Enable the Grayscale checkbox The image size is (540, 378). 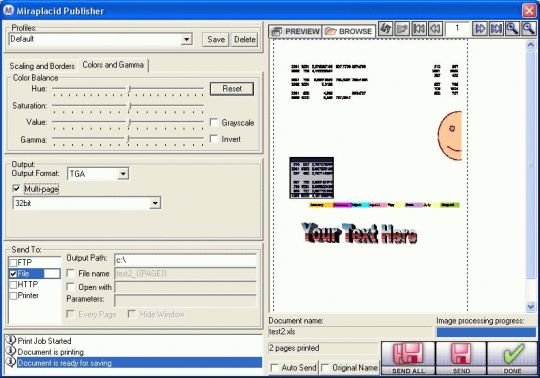tap(214, 122)
